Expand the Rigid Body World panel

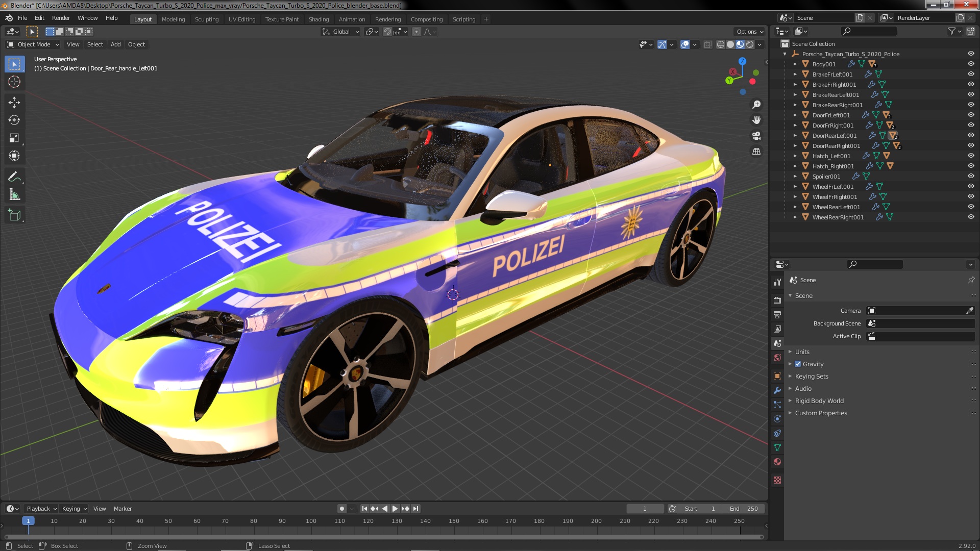tap(819, 400)
